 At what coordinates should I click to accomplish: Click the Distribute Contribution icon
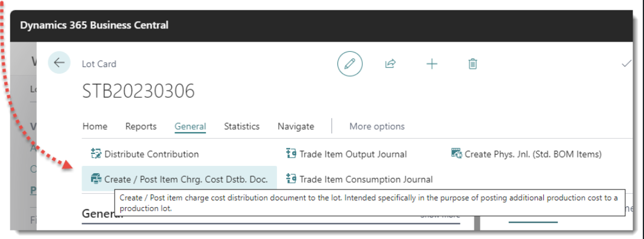tap(96, 154)
